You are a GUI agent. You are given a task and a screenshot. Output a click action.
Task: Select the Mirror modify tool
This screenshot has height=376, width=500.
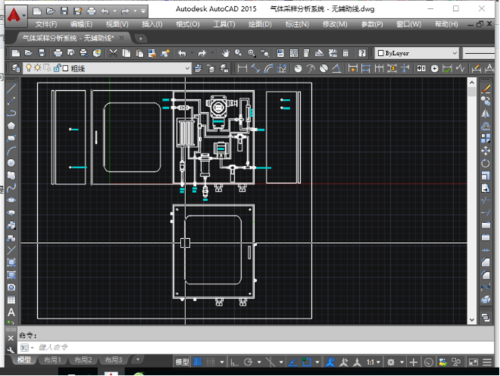pyautogui.click(x=486, y=114)
